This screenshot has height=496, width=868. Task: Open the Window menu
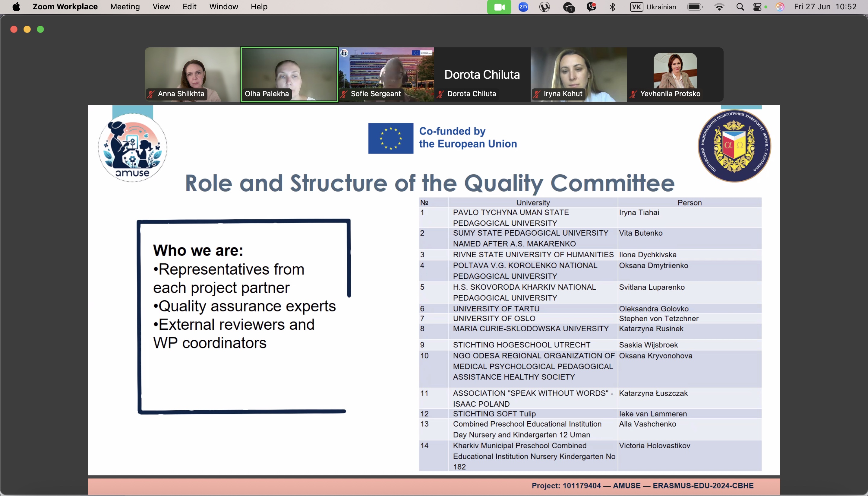tap(223, 7)
